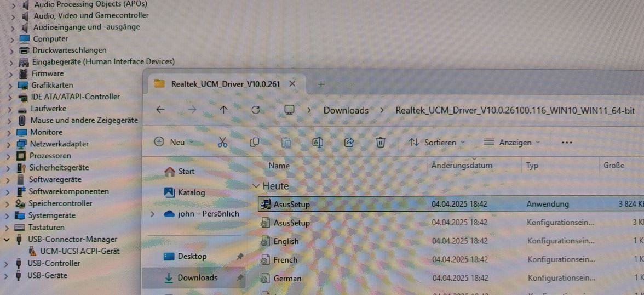This screenshot has width=644, height=295.
Task: Sort by Änderungsdatum column header
Action: click(462, 166)
